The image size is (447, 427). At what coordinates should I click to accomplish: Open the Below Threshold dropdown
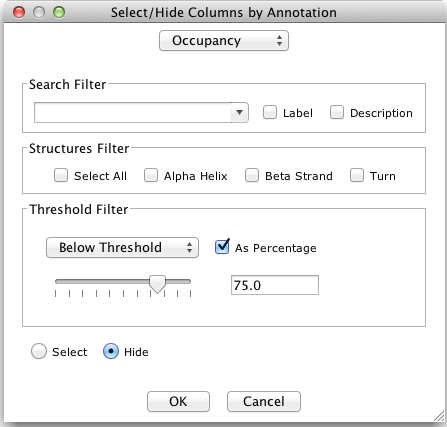click(122, 248)
